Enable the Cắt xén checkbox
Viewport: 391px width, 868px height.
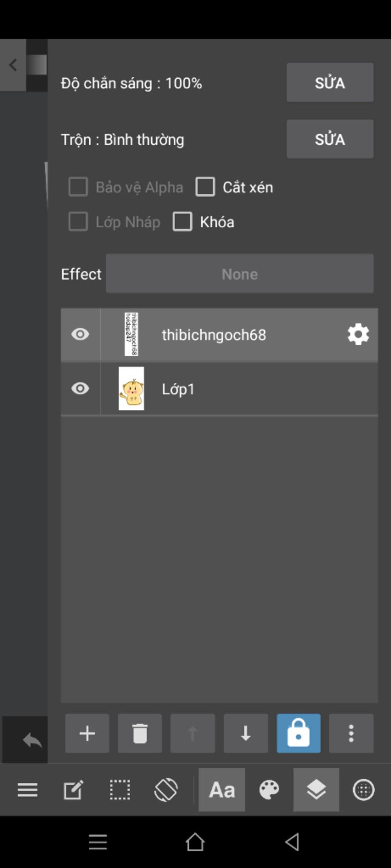[x=205, y=187]
